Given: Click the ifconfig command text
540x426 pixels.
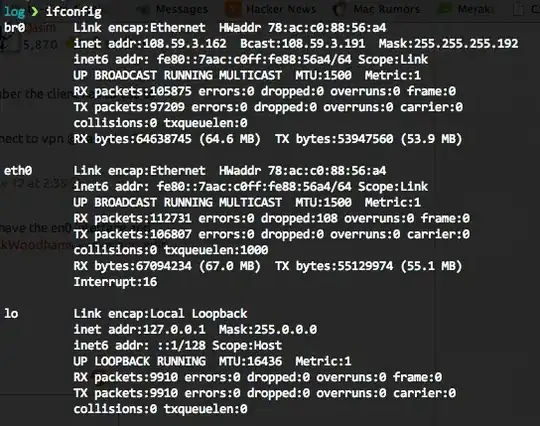Looking at the screenshot, I should 74,12.
